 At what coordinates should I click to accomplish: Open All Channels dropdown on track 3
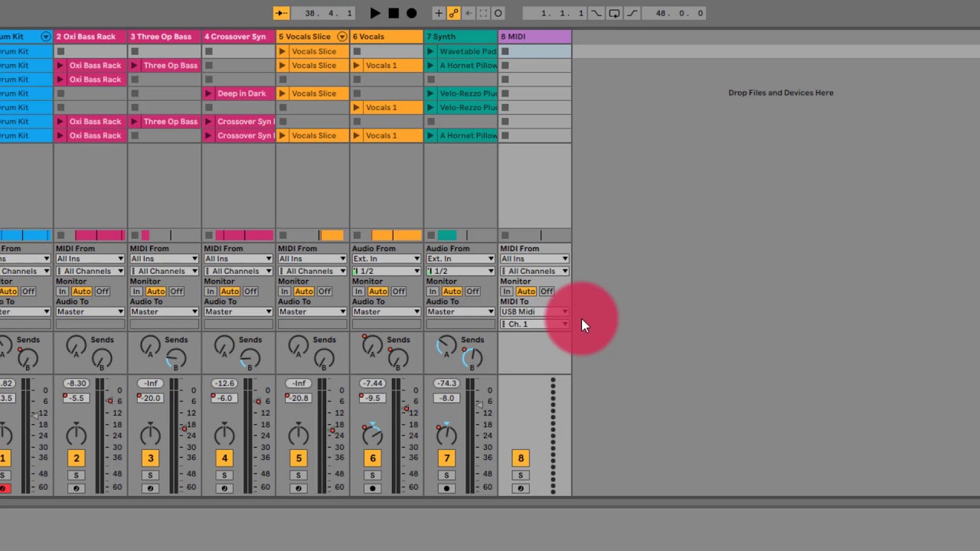(164, 271)
